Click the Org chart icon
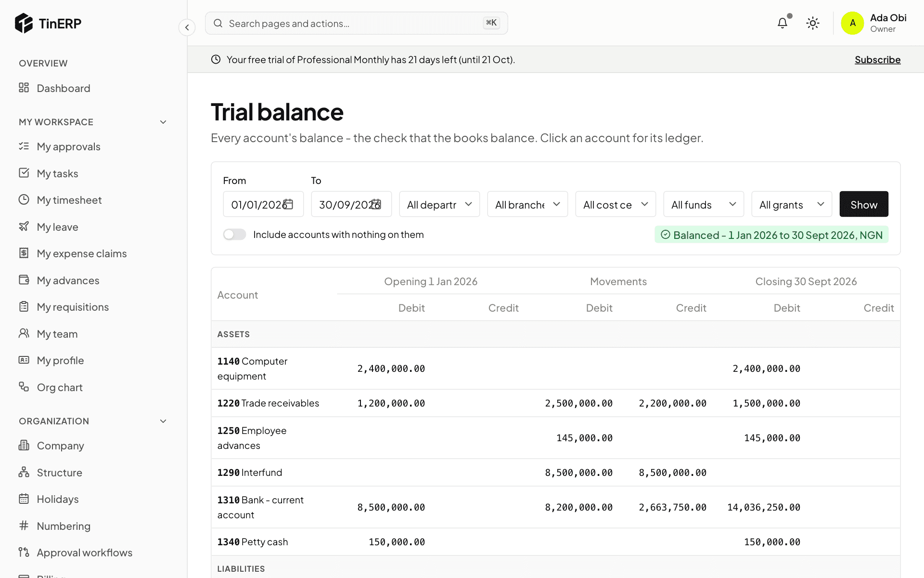The width and height of the screenshot is (924, 578). click(24, 387)
